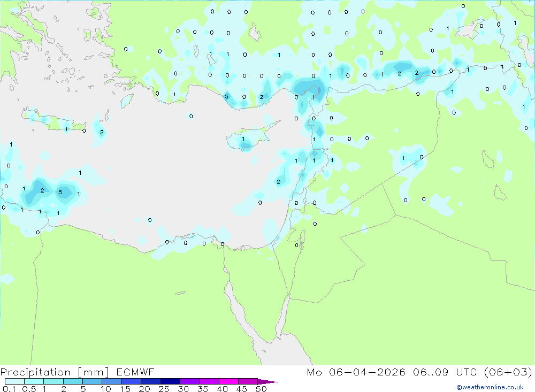
Task: Pick the 15–20 mm legend color swatch
Action: (x=132, y=381)
